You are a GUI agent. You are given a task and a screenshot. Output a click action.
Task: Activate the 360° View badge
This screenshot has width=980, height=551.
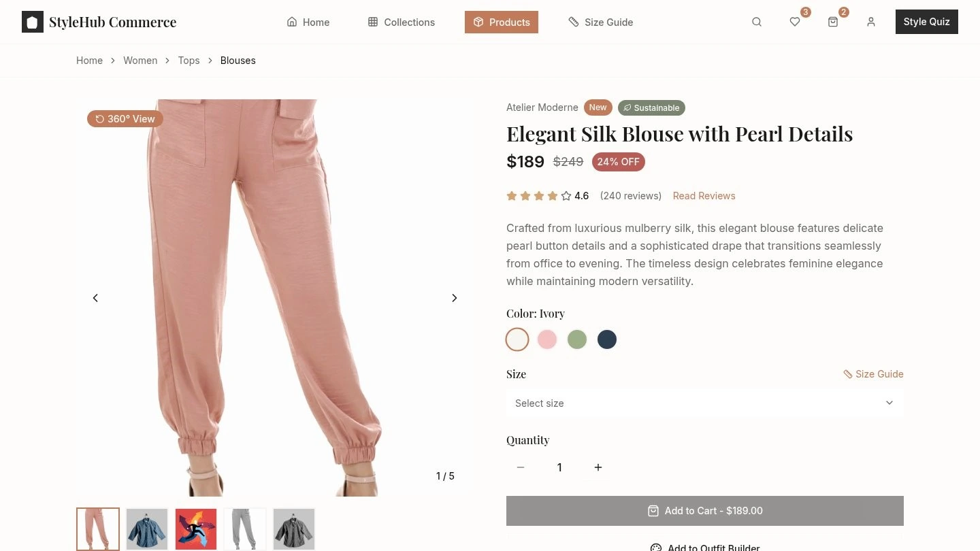click(x=125, y=118)
